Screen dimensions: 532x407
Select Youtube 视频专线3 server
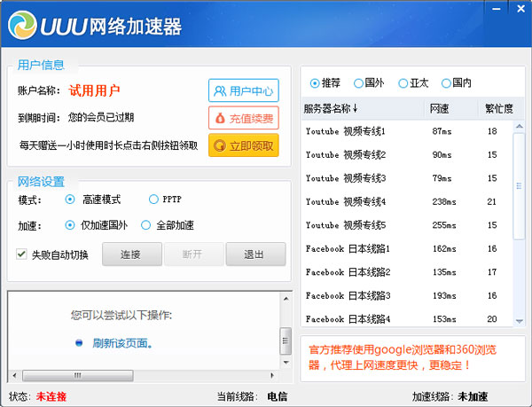point(407,178)
